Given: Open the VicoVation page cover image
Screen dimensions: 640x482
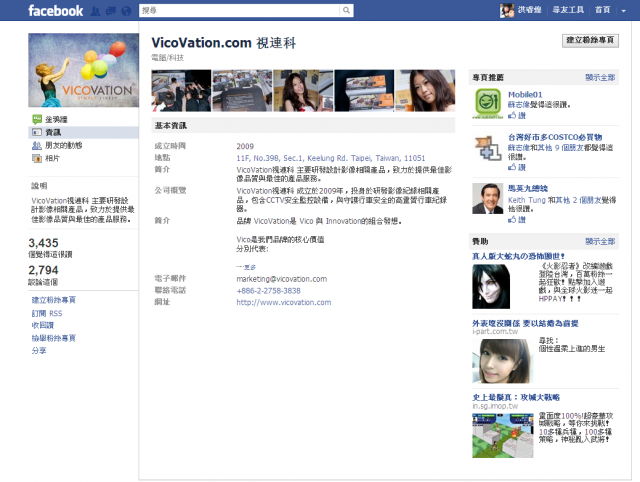Looking at the screenshot, I should 83,70.
